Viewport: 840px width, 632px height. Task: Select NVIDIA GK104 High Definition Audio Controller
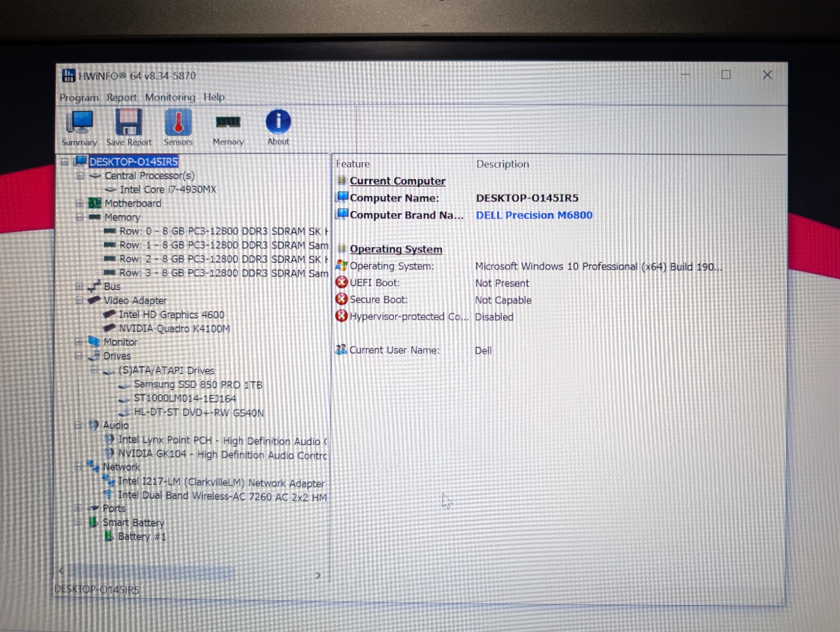(x=223, y=454)
